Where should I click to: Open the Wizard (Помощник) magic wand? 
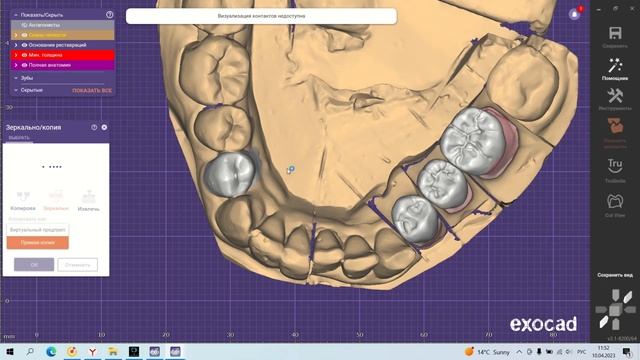click(x=615, y=65)
